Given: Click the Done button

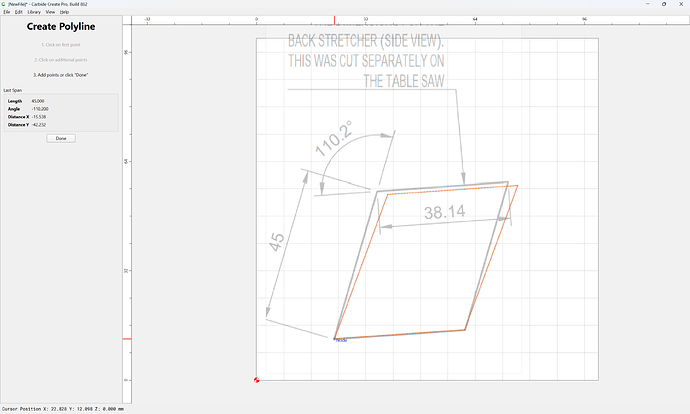Looking at the screenshot, I should tap(61, 138).
